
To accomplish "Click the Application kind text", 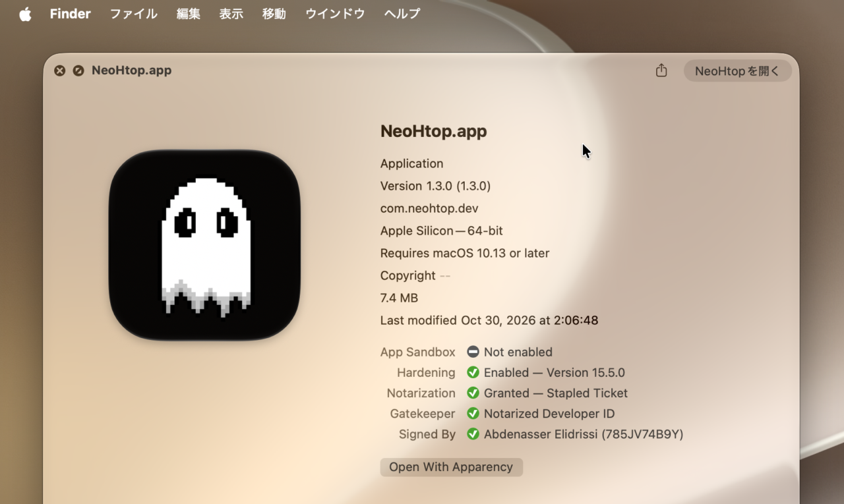I will [412, 163].
